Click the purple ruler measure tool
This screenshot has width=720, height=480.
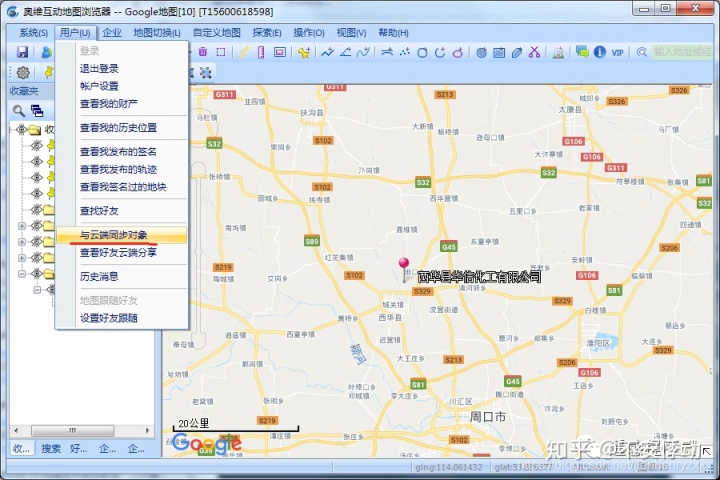[261, 52]
